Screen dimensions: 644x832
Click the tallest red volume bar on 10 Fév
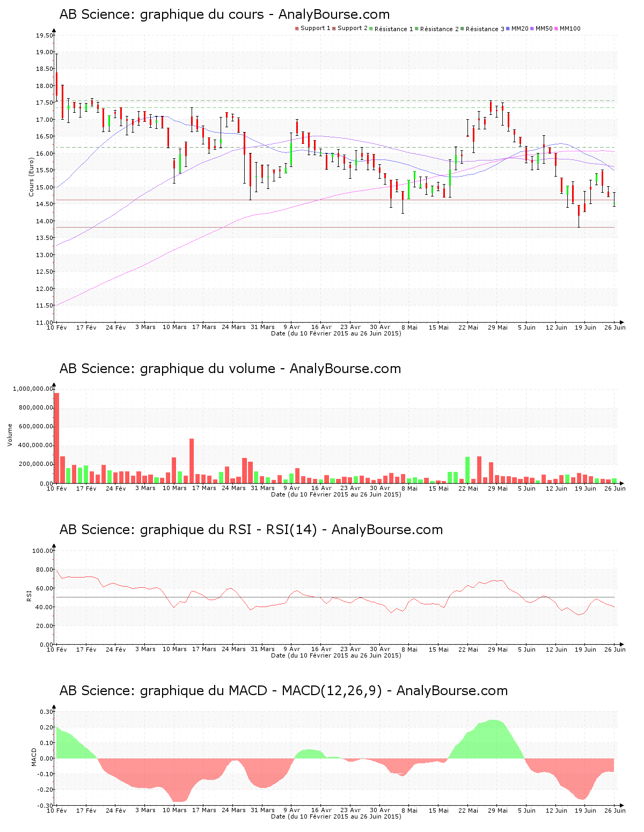tap(57, 438)
